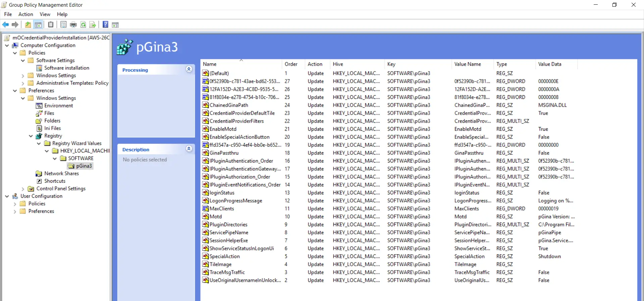This screenshot has height=301, width=644.
Task: Sort by the Order column header
Action: (x=293, y=64)
